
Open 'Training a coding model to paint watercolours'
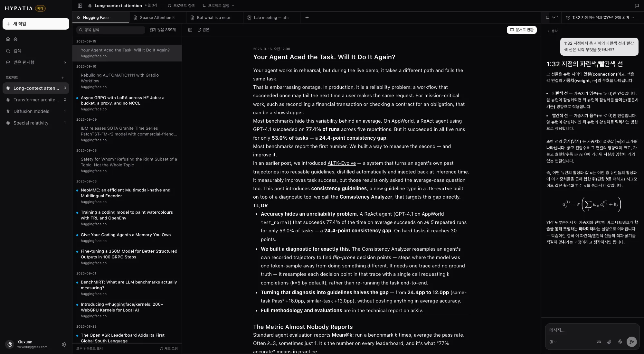(x=127, y=218)
